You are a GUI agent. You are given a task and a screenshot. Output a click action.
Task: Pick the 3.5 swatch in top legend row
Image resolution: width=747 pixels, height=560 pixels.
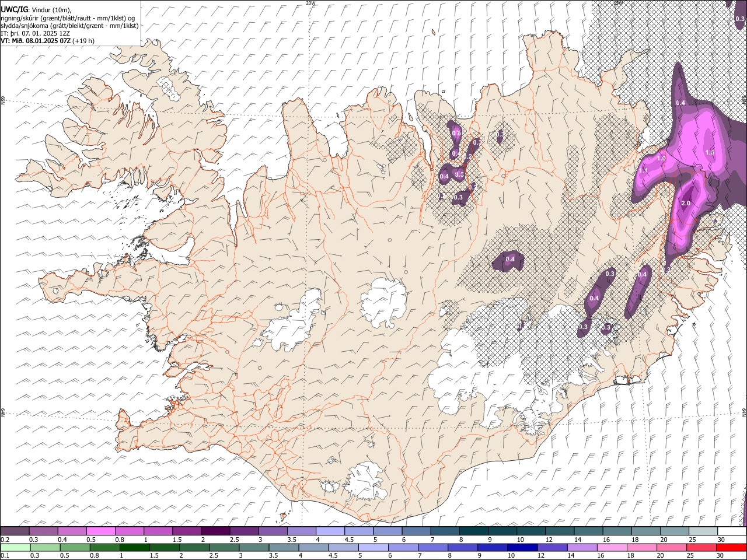pos(302,531)
